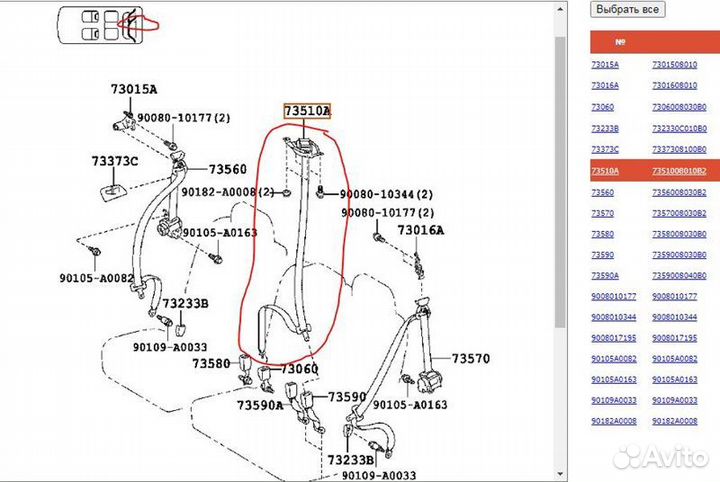Open the 9008017195 link in the left column
The image size is (720, 482).
point(613,338)
